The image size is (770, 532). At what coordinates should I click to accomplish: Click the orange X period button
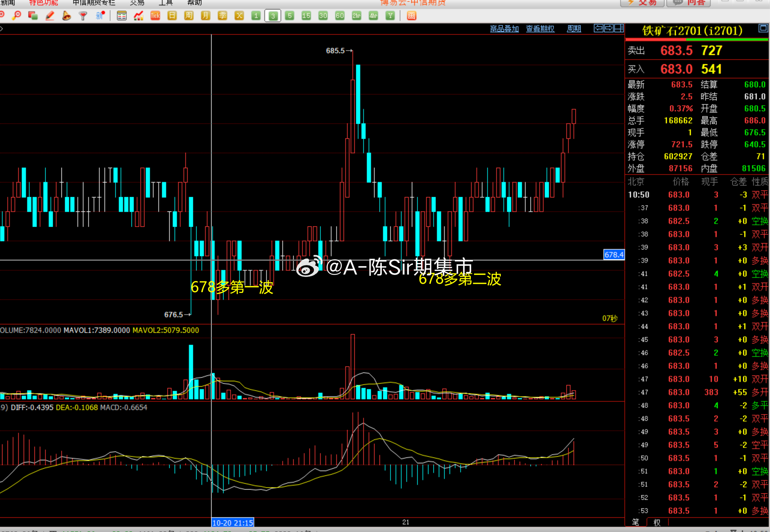tap(239, 16)
